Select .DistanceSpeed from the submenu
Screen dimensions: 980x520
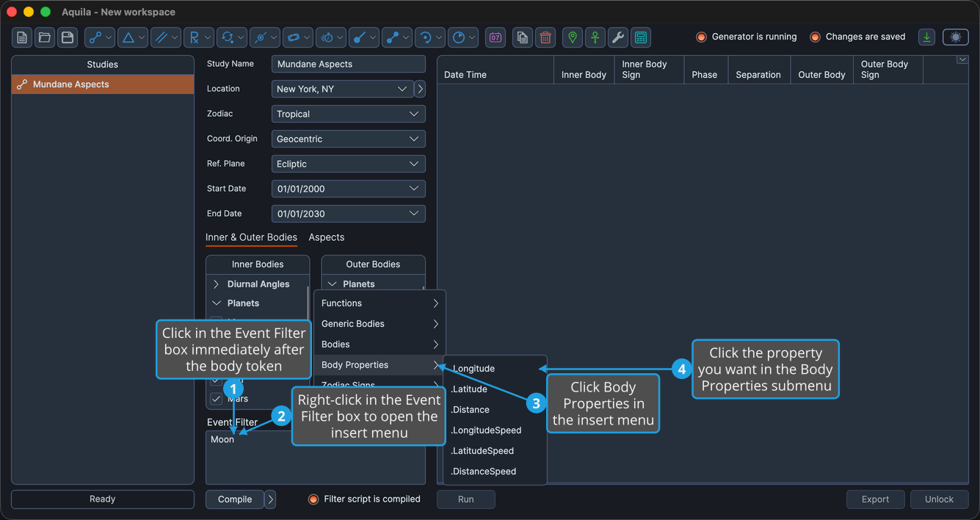(x=496, y=472)
